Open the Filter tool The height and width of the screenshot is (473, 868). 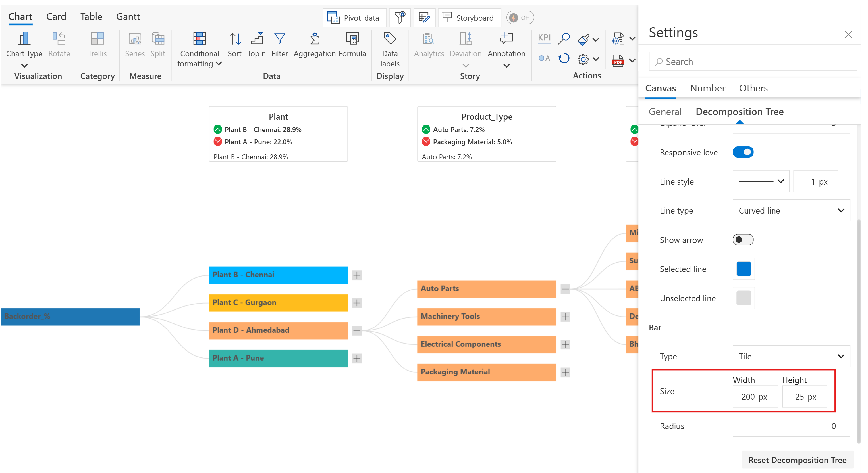pyautogui.click(x=279, y=39)
